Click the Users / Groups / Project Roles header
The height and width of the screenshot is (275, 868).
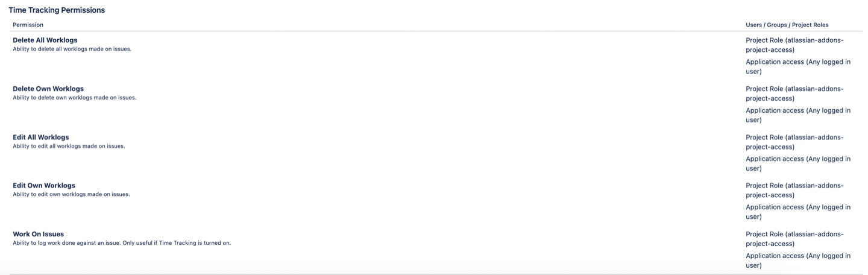click(787, 25)
